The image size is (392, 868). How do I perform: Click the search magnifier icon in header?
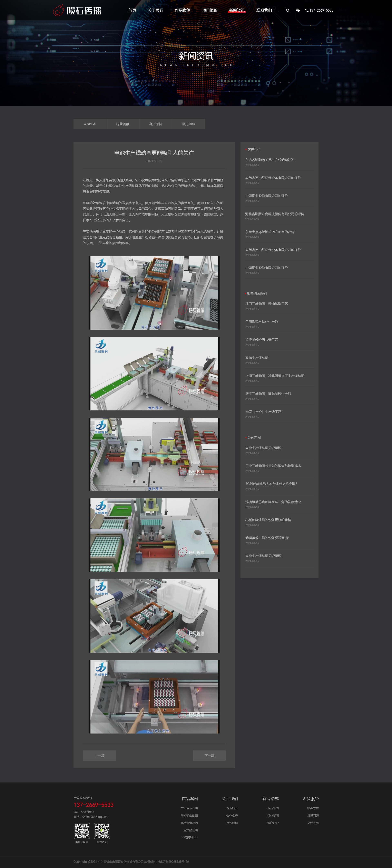287,10
